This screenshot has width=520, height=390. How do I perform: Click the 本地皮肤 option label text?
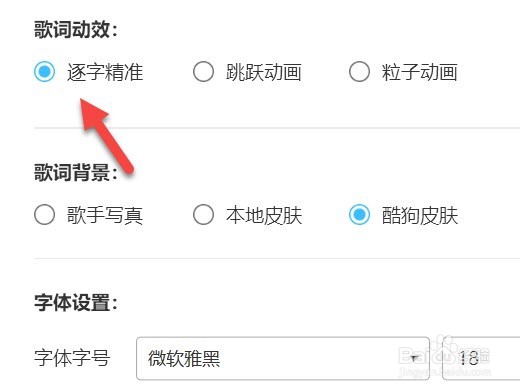point(264,215)
